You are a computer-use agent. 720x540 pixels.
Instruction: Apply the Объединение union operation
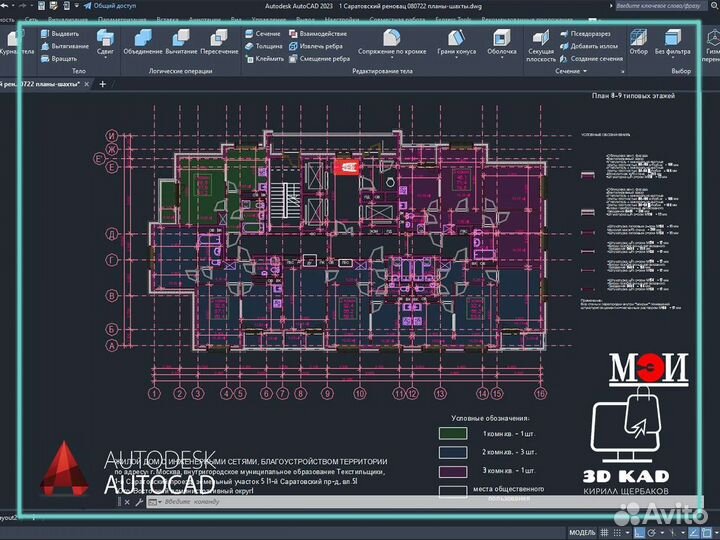pyautogui.click(x=143, y=42)
